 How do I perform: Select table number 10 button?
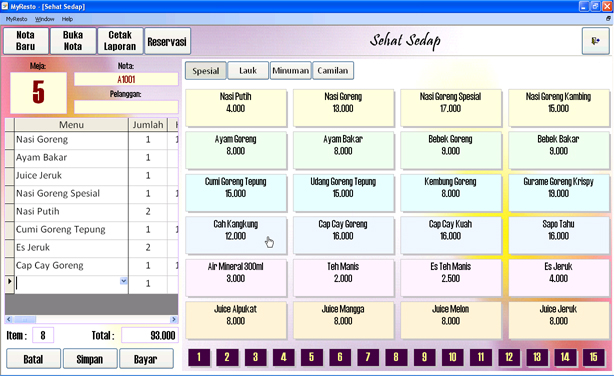click(453, 357)
